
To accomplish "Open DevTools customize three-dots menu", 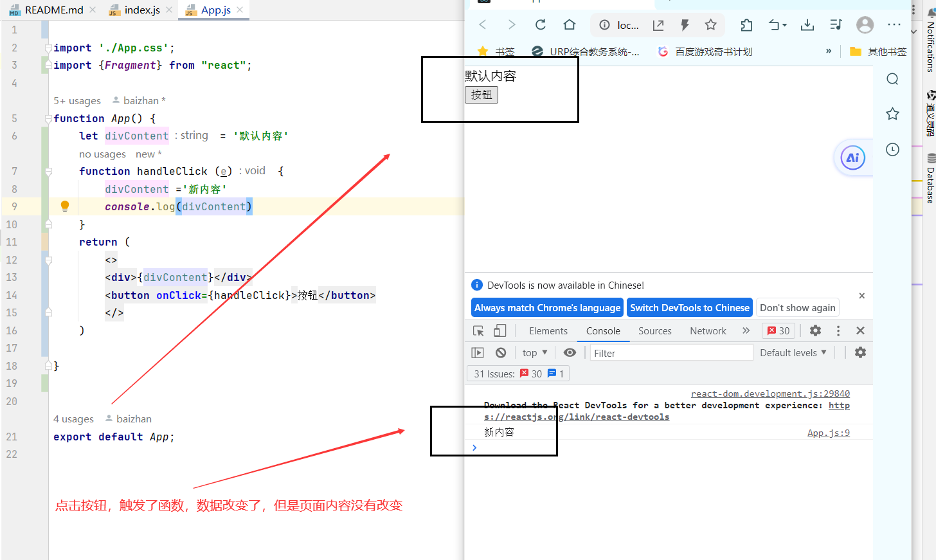I will click(x=838, y=330).
